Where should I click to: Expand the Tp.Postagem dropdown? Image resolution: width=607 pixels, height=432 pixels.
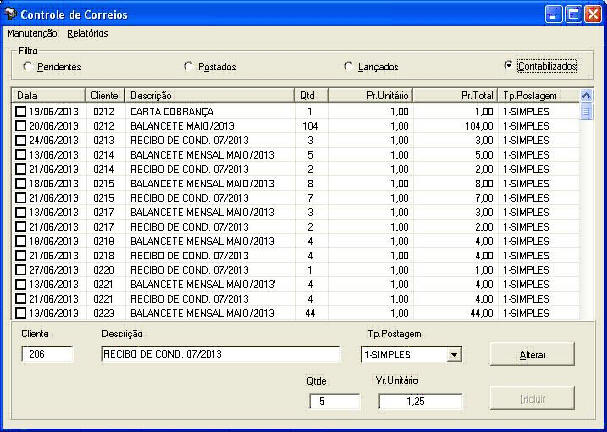pyautogui.click(x=454, y=355)
